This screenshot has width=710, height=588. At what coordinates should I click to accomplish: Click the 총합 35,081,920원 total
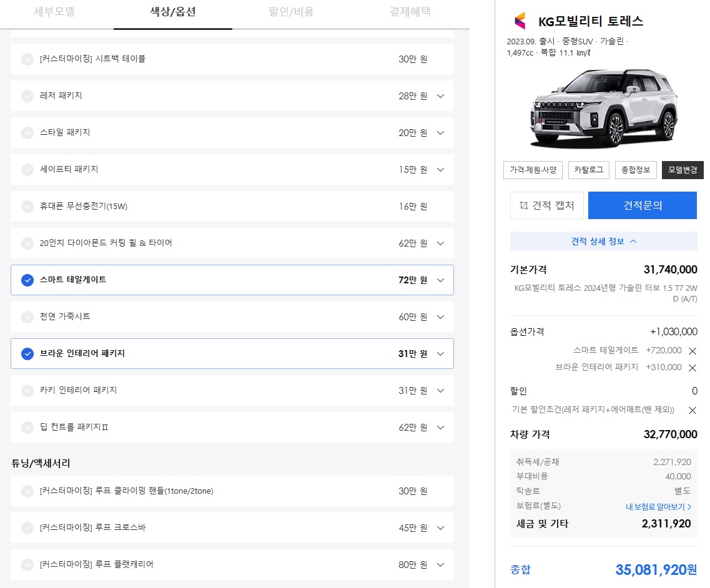pyautogui.click(x=656, y=570)
